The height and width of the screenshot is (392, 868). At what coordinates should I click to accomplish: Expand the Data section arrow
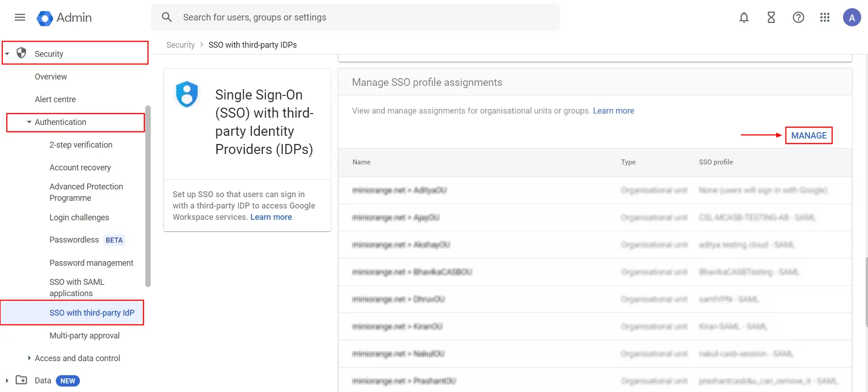point(7,380)
